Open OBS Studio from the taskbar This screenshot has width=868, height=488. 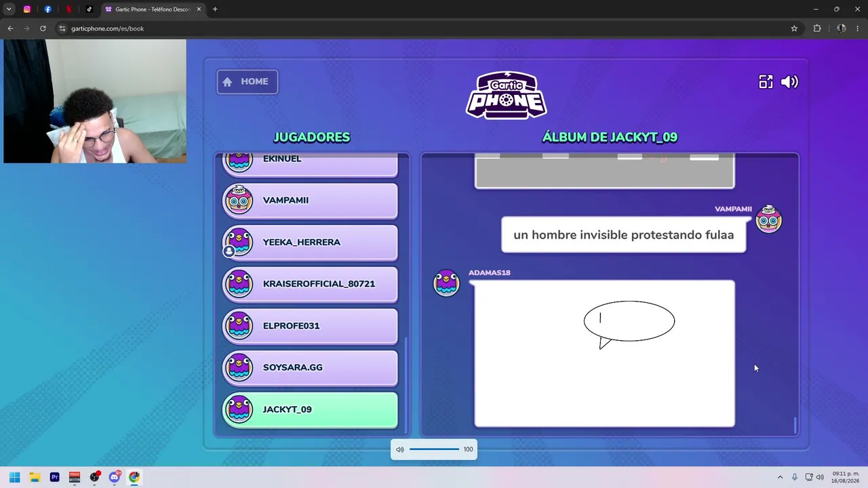coord(94,477)
